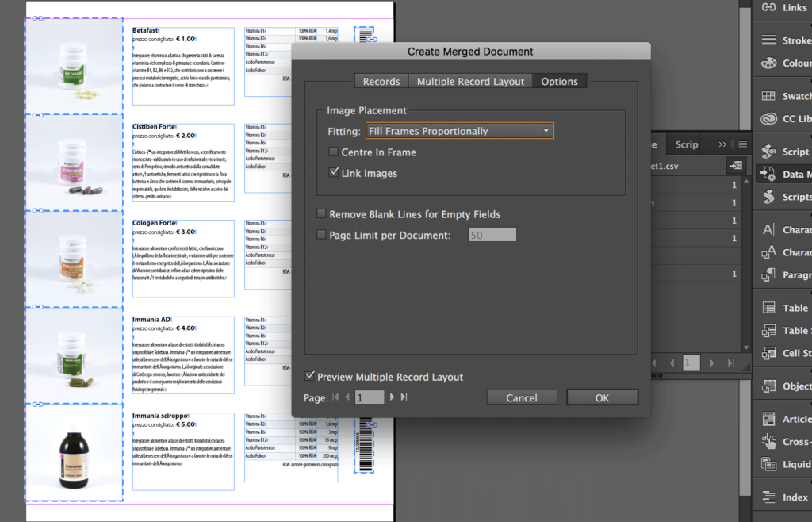This screenshot has height=522, width=812.
Task: Open the Table Styles panel icon
Action: [768, 330]
